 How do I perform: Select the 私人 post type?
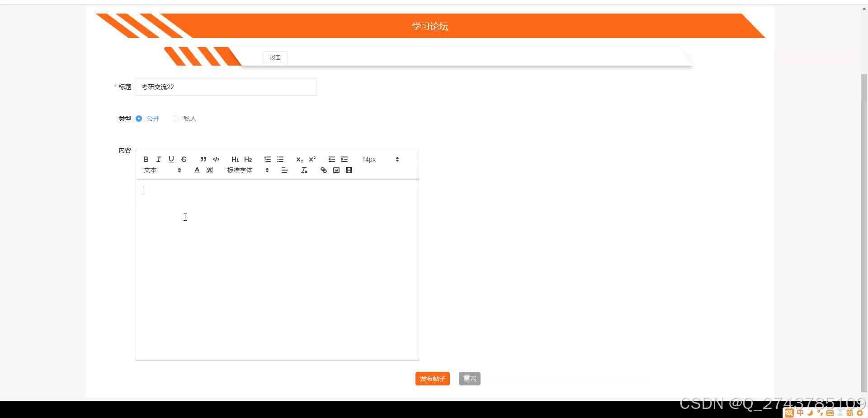click(184, 119)
